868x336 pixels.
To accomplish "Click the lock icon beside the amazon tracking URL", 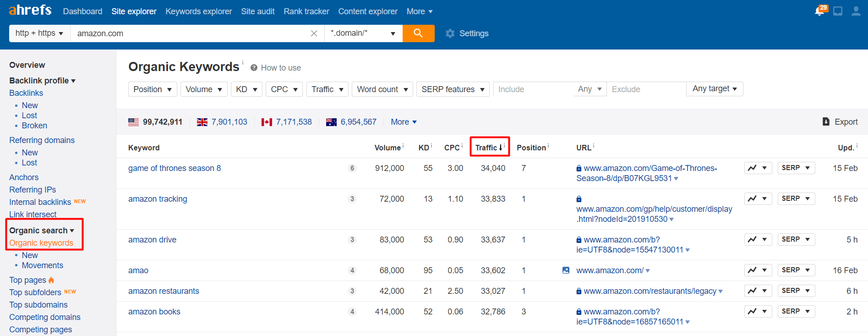I will click(x=579, y=199).
